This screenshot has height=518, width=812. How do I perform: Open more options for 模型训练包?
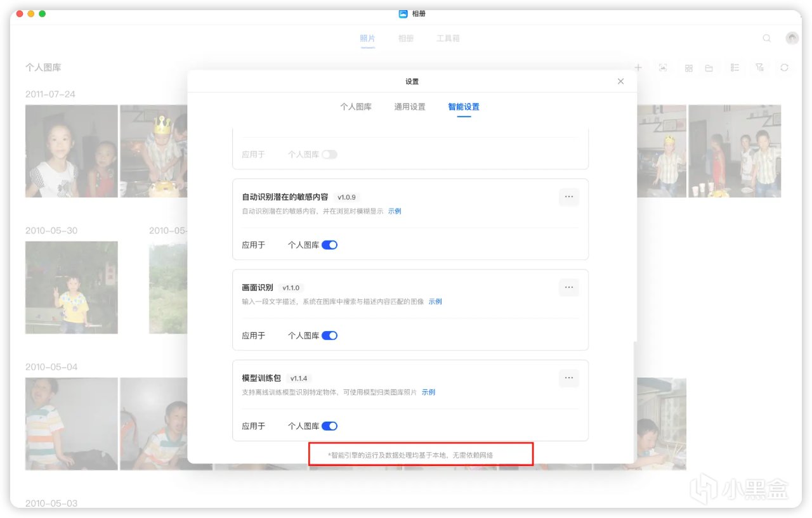pos(569,379)
